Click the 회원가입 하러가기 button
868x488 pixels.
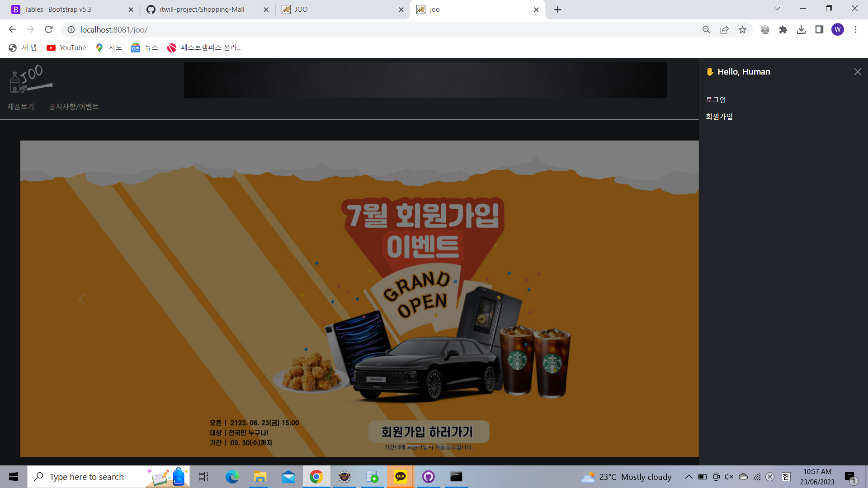429,432
